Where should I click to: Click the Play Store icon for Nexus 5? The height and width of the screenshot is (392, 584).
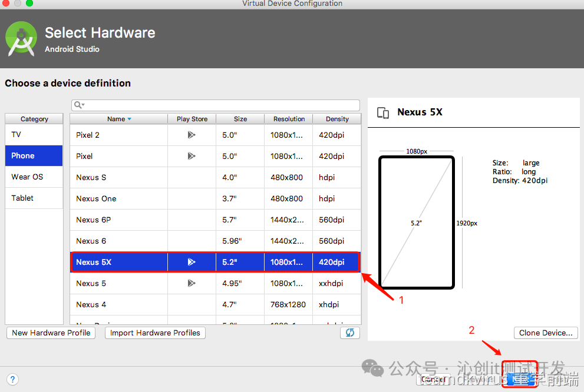coord(192,283)
